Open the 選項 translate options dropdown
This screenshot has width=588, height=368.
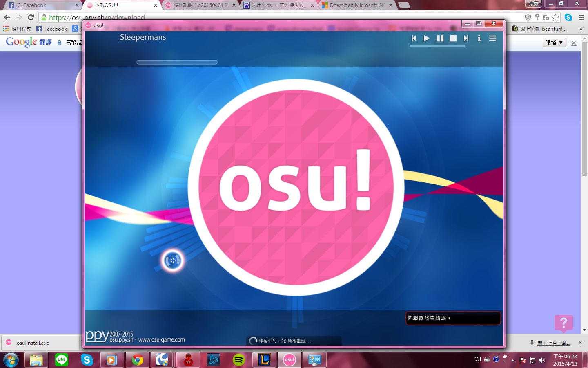555,43
